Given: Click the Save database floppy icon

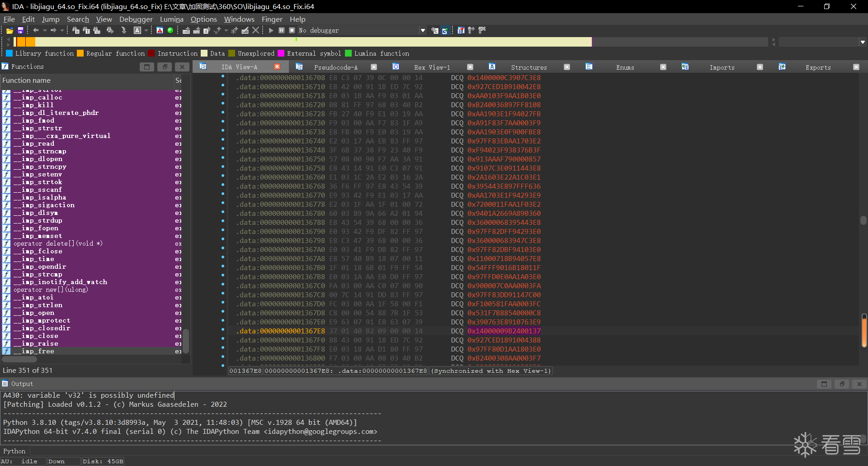Looking at the screenshot, I should 20,30.
